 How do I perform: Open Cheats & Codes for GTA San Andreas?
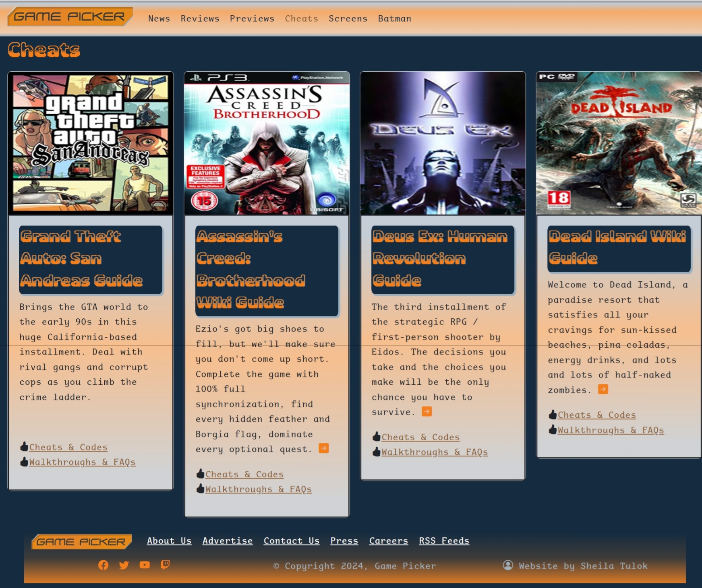(68, 447)
